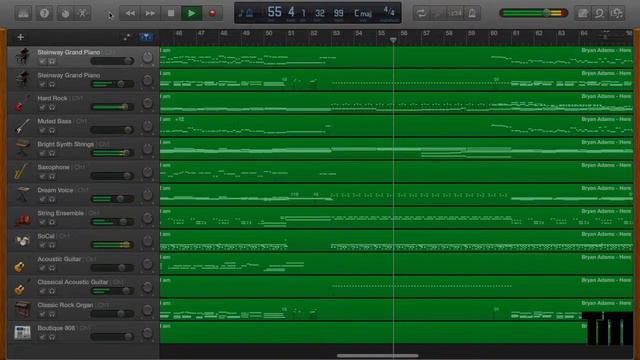Solo the Classic Rock Organ track

click(52, 314)
